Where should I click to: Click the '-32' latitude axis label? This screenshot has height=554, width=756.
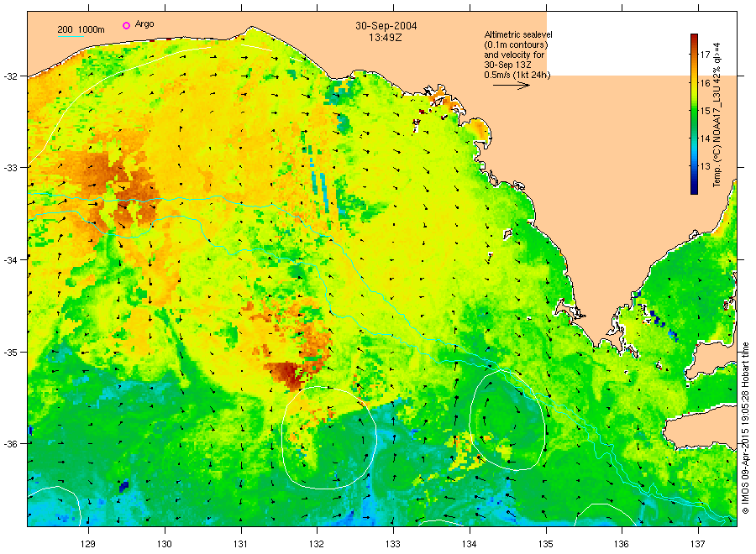pos(11,76)
